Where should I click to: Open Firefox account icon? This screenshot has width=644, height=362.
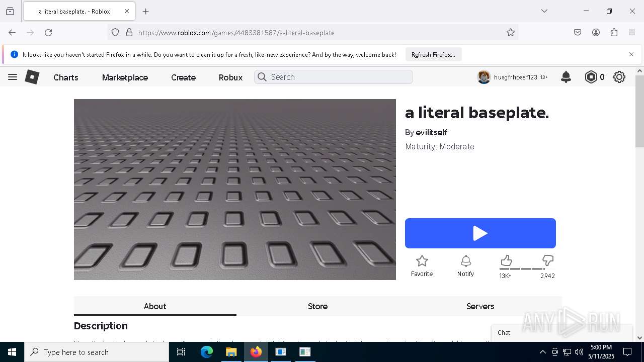[596, 32]
